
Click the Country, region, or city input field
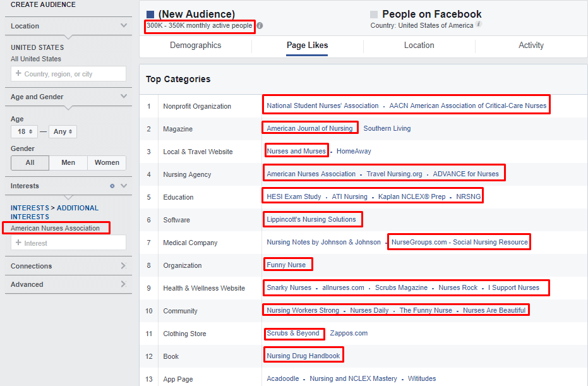(69, 74)
